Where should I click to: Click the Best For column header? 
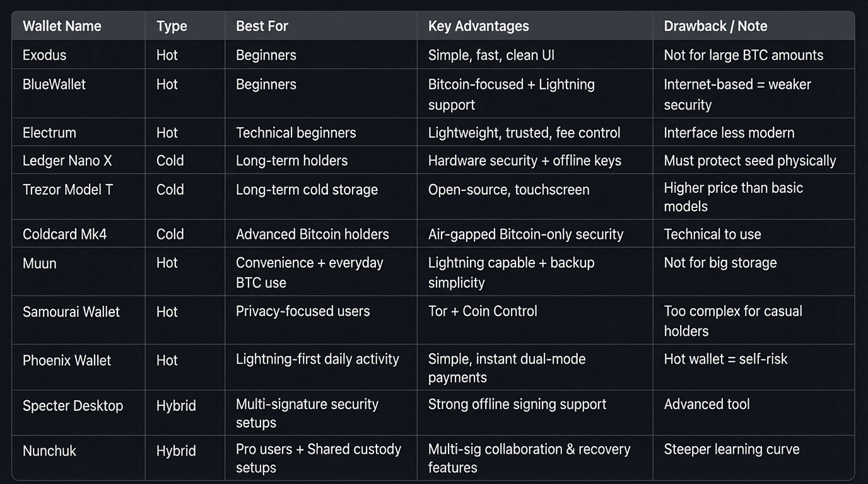coord(262,26)
